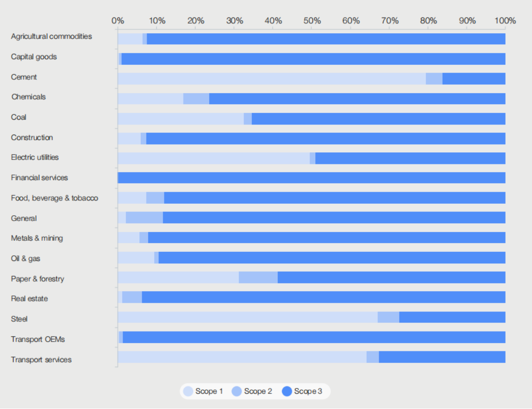The height and width of the screenshot is (409, 532).
Task: Click the 50% axis label
Action: [312, 21]
